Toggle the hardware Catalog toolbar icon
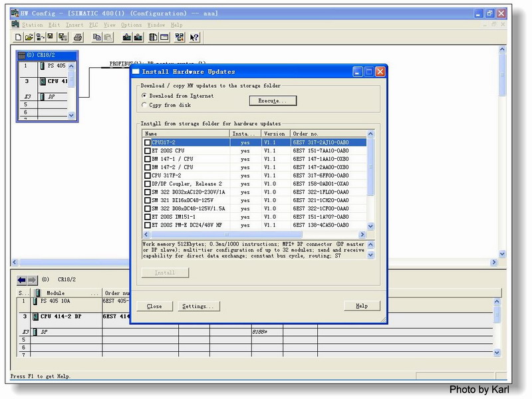This screenshot has height=399, width=532. coord(153,37)
